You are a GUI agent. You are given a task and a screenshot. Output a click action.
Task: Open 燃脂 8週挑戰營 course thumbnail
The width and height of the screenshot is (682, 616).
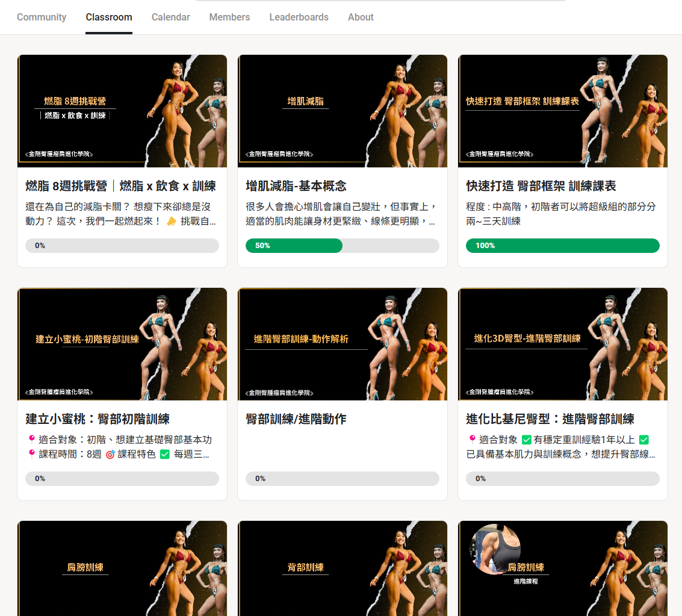[x=122, y=111]
